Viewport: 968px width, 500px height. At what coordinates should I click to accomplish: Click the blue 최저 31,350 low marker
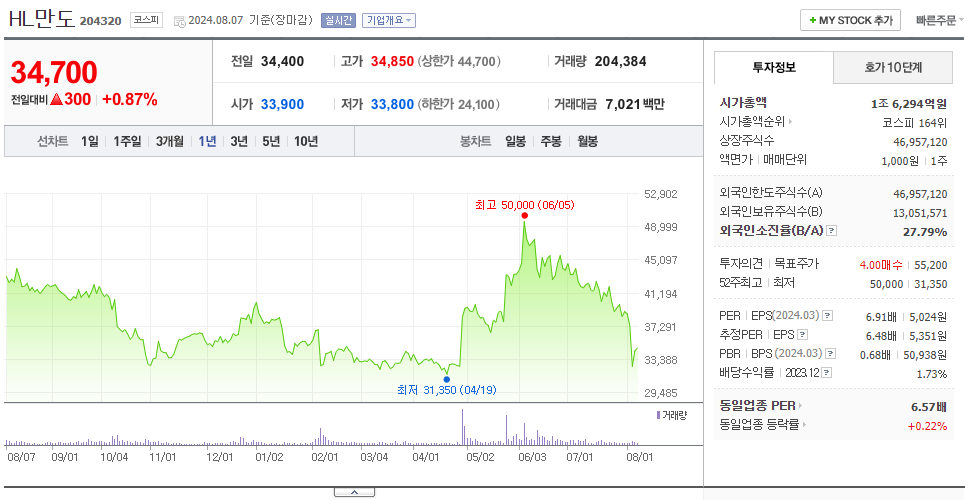(x=446, y=379)
